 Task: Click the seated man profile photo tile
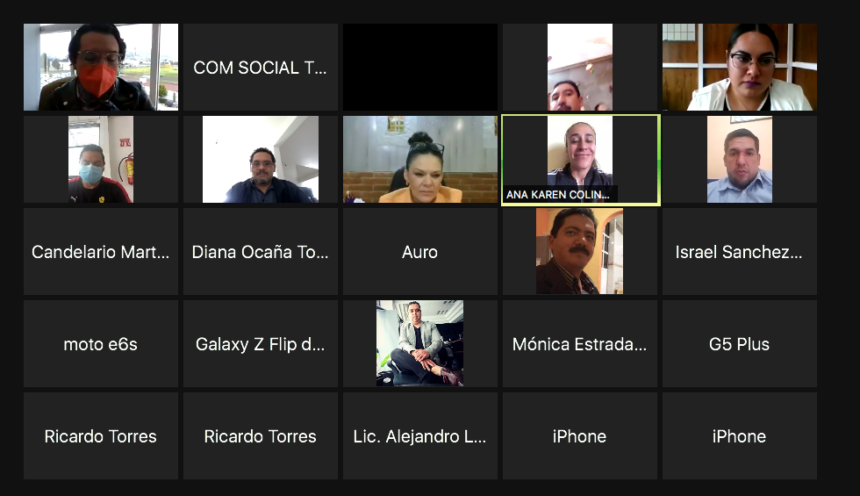pyautogui.click(x=420, y=343)
